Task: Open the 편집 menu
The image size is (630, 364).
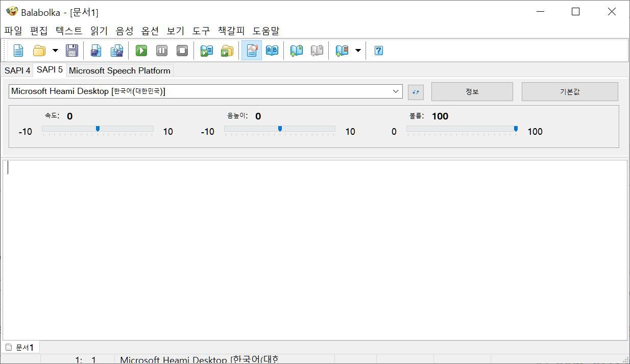Action: 39,31
